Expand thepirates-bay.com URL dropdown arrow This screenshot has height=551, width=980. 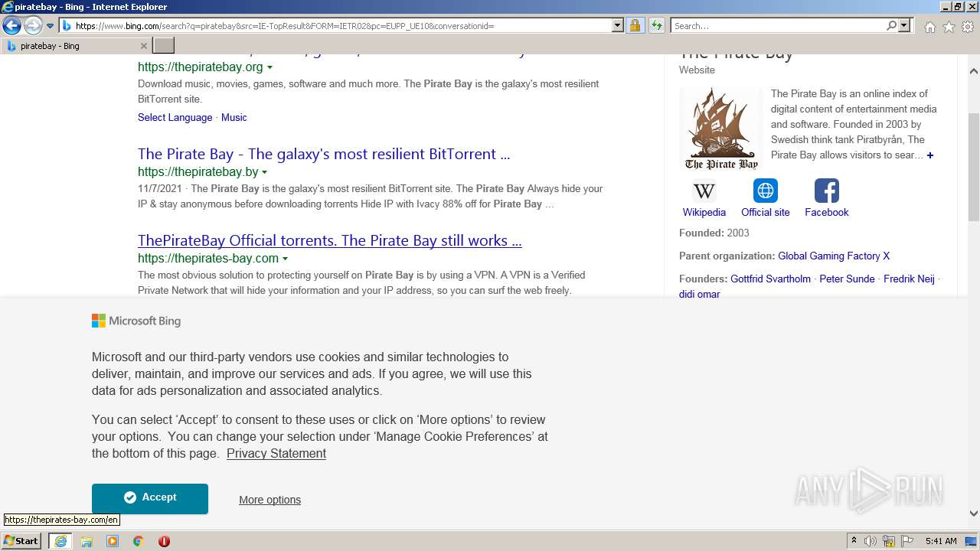tap(285, 259)
